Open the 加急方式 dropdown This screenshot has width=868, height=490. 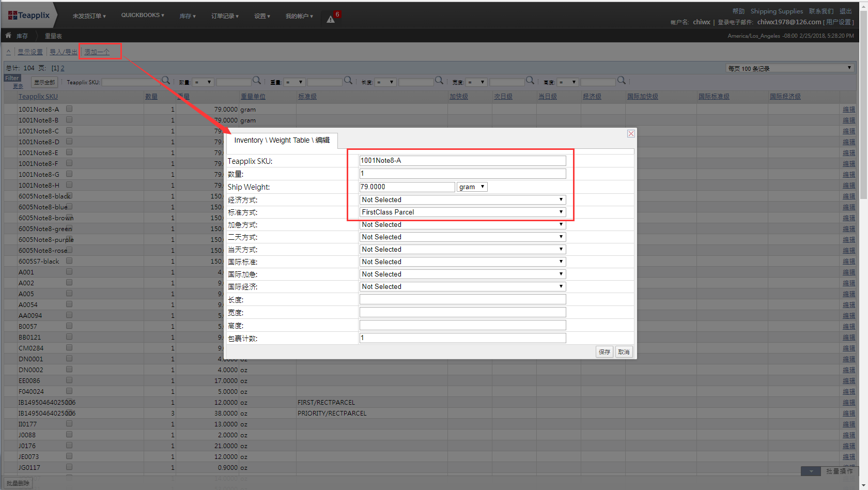click(462, 224)
